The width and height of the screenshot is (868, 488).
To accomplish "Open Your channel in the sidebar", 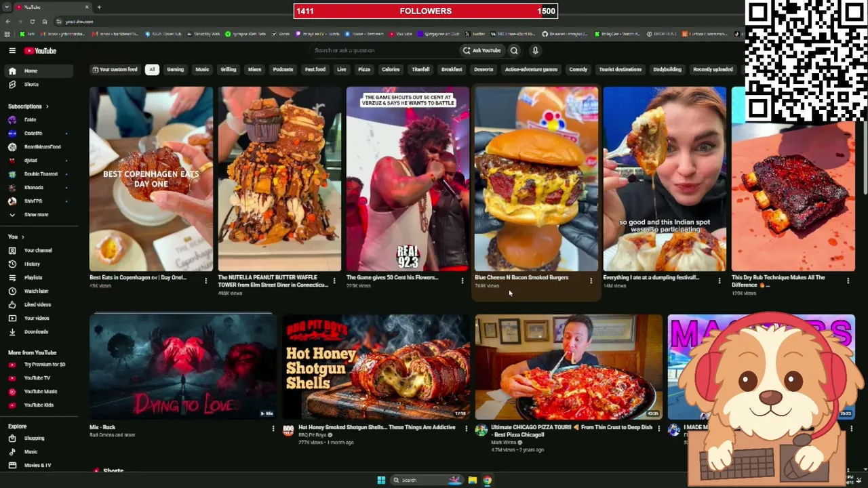I will tap(37, 250).
